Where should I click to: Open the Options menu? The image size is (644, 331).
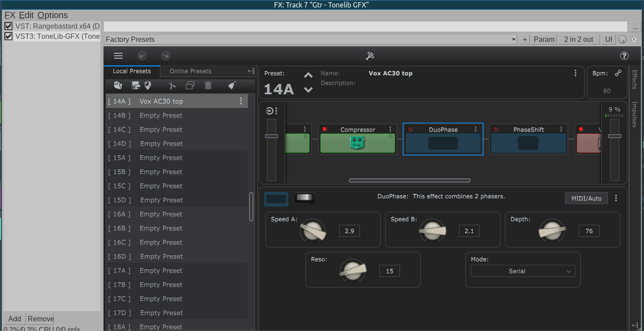52,15
